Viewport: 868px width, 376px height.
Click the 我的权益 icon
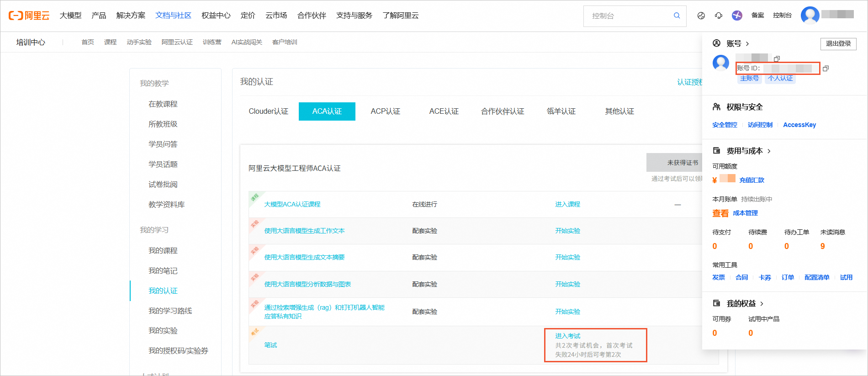[x=716, y=303]
